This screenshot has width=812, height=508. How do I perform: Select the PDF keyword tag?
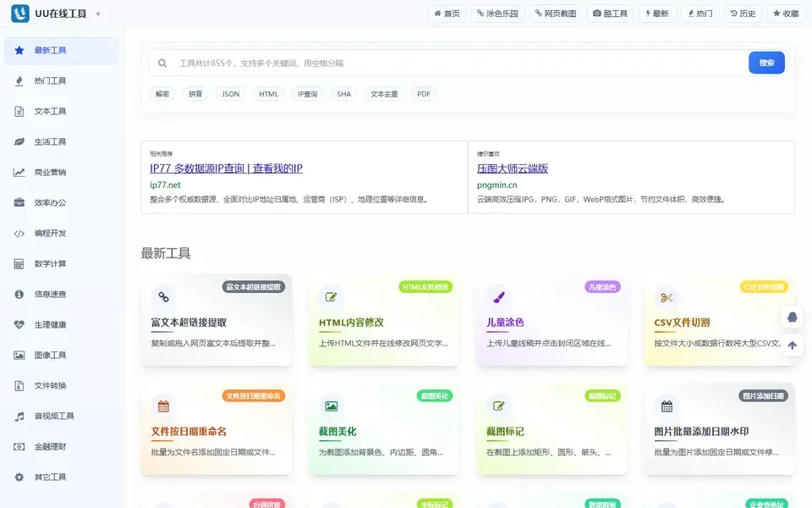(x=424, y=94)
